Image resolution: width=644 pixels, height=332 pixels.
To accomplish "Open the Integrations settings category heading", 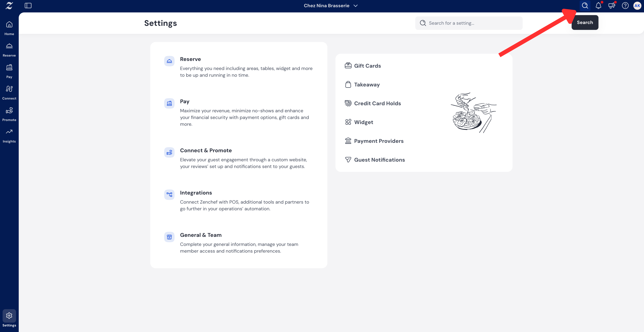I will pos(196,193).
